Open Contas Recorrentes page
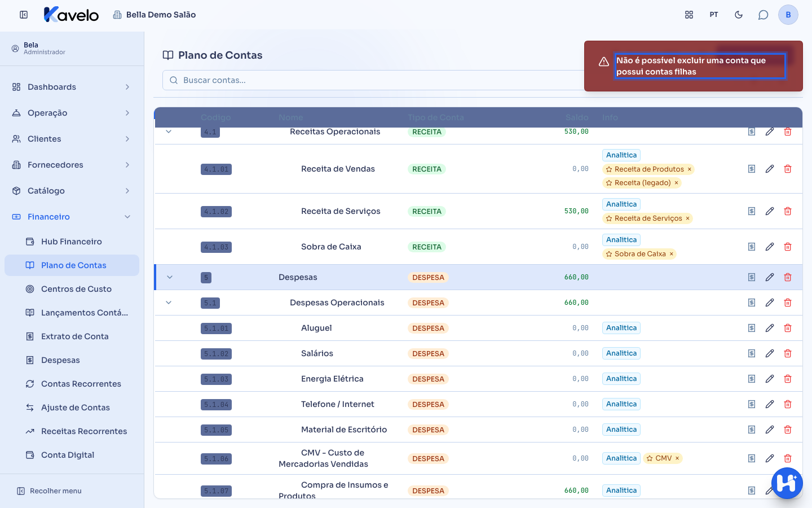 point(72,384)
